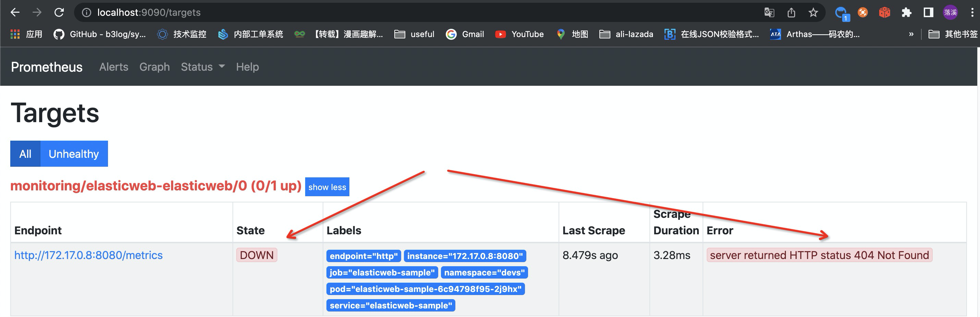The image size is (980, 317).
Task: Open the YouTube bookmark
Action: click(x=520, y=34)
